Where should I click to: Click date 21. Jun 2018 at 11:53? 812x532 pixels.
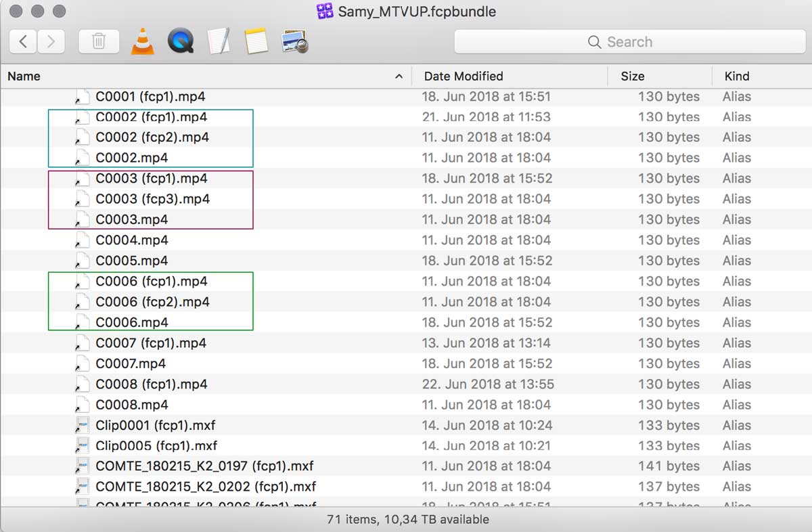click(487, 117)
